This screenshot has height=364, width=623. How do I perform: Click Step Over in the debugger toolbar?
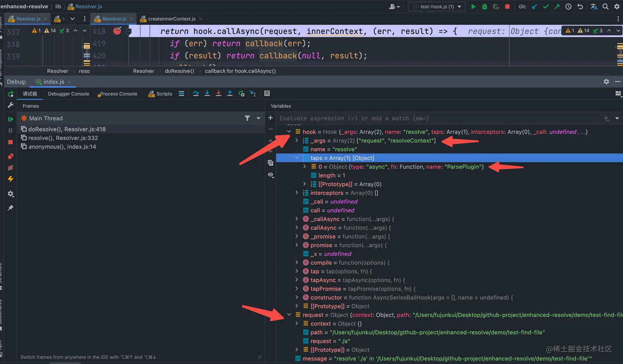click(196, 94)
